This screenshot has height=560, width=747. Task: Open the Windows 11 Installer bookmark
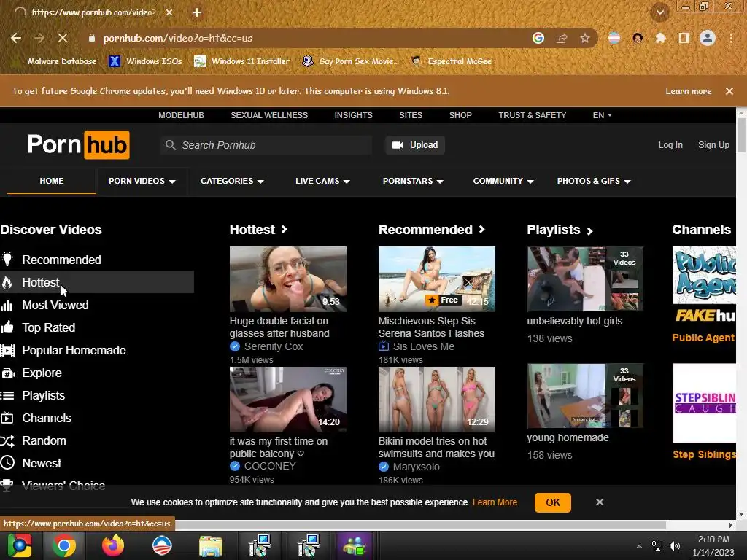(242, 61)
